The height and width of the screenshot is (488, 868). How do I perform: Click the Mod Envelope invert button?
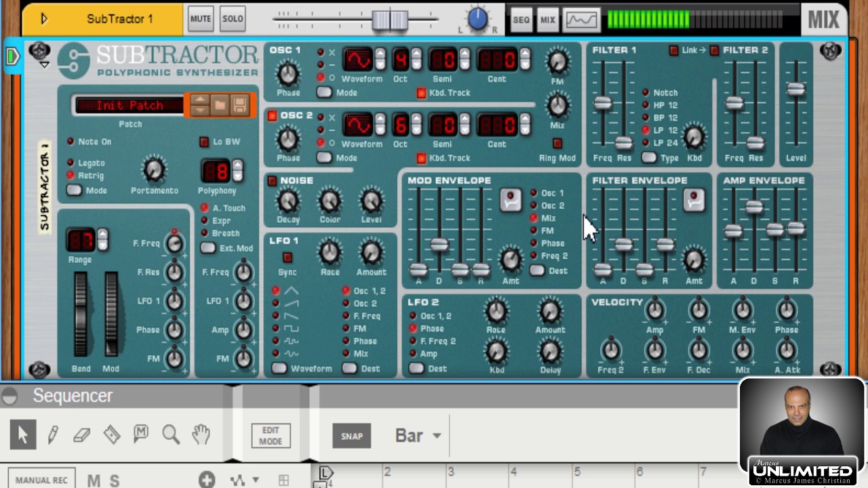coord(510,199)
